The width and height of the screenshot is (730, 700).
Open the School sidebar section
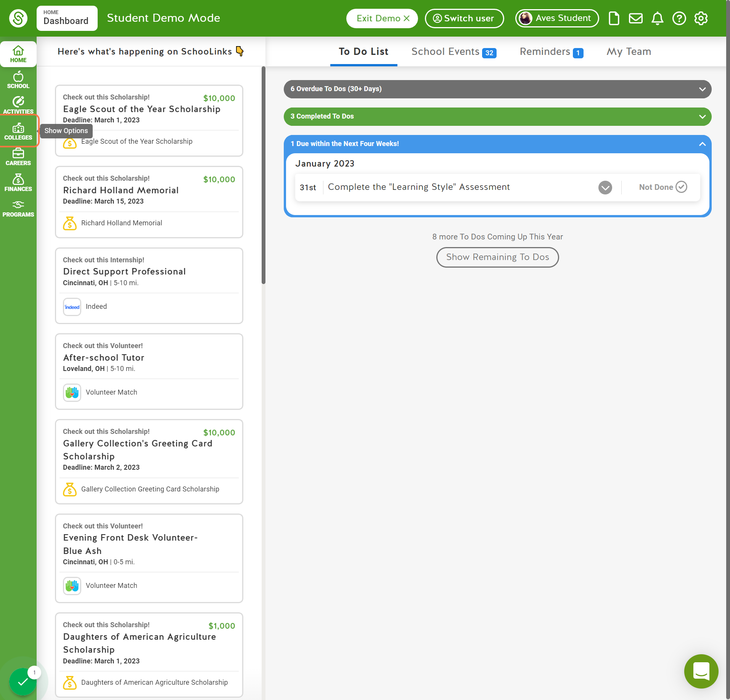18,80
